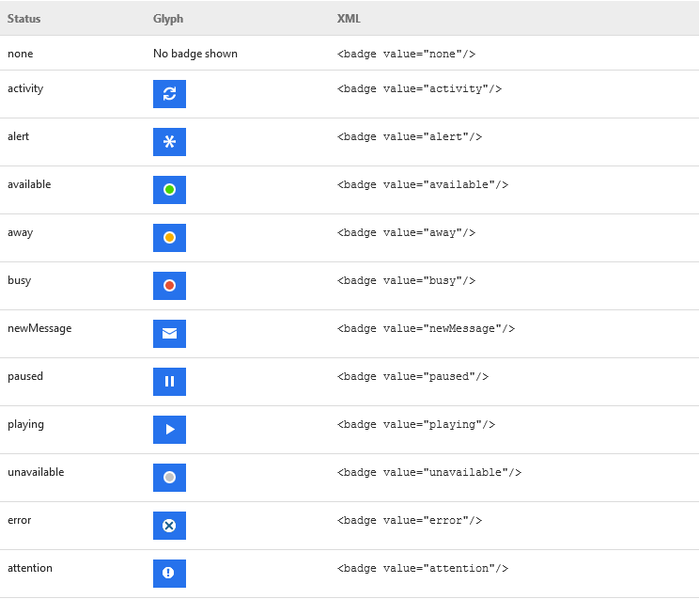The width and height of the screenshot is (700, 599).
Task: Click the Status column header
Action: [x=24, y=19]
